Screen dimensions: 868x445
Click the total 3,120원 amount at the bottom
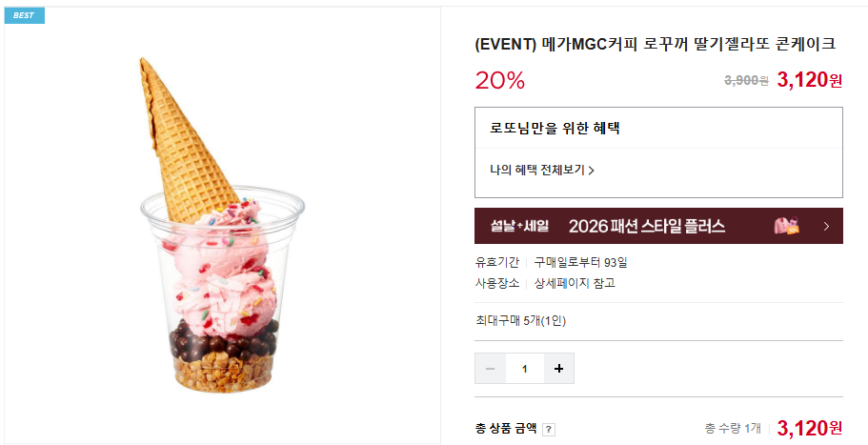(810, 428)
